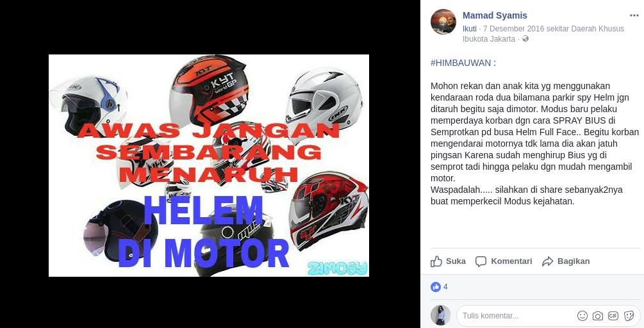644x328 pixels.
Task: Open post date 7 Desember 2016
Action: (x=513, y=29)
